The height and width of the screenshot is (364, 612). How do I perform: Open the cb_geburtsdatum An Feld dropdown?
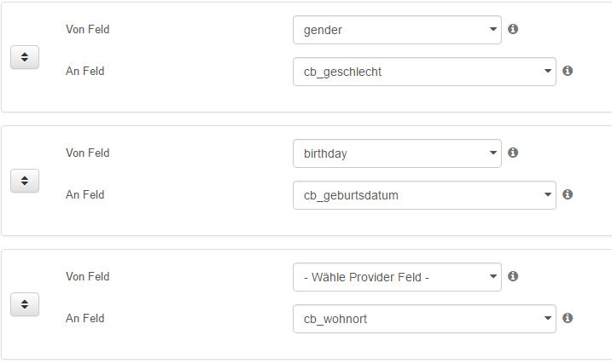pyautogui.click(x=424, y=195)
